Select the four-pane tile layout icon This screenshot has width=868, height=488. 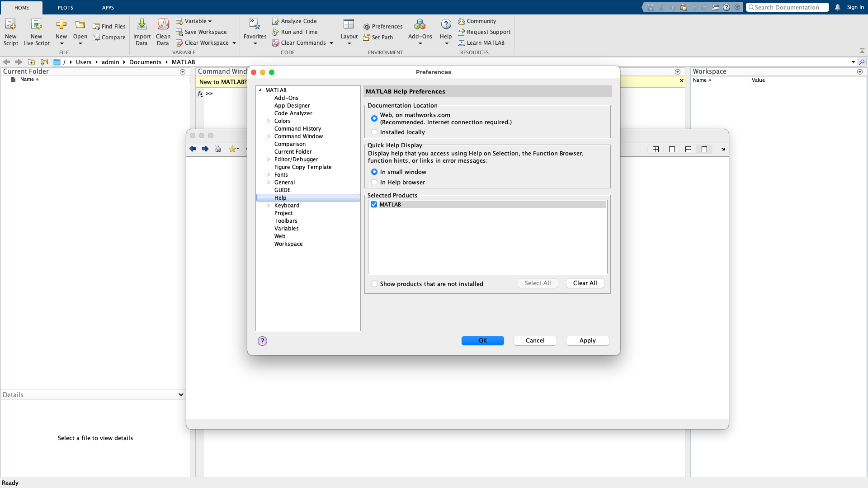click(656, 150)
